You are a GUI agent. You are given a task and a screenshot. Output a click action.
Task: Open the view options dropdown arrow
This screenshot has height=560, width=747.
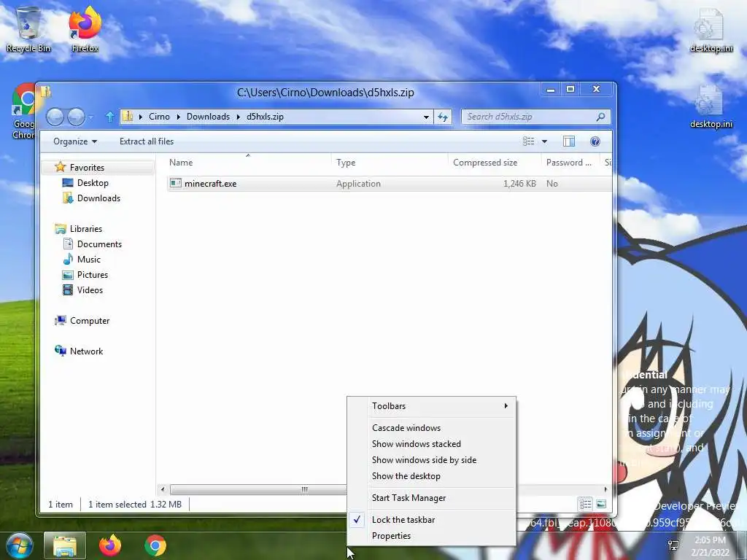pos(544,141)
